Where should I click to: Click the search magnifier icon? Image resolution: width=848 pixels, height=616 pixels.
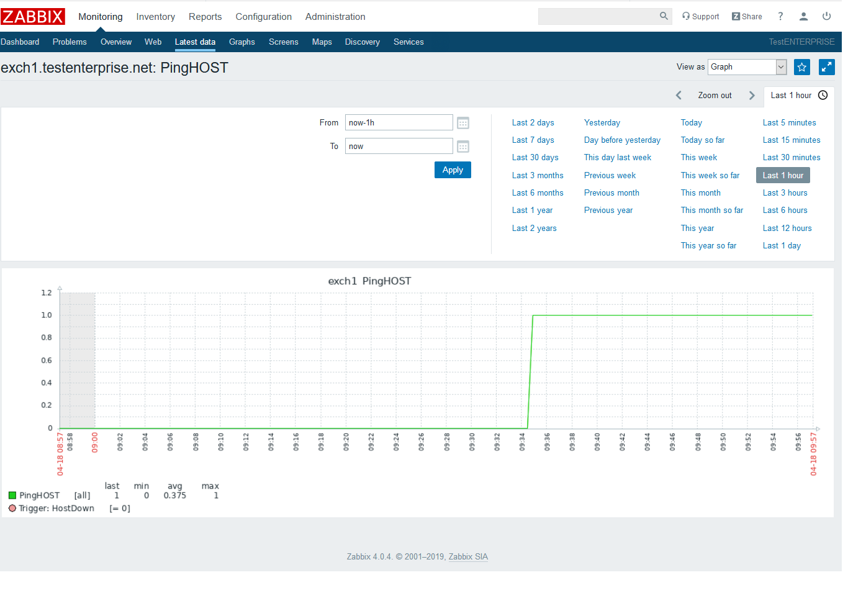point(664,16)
